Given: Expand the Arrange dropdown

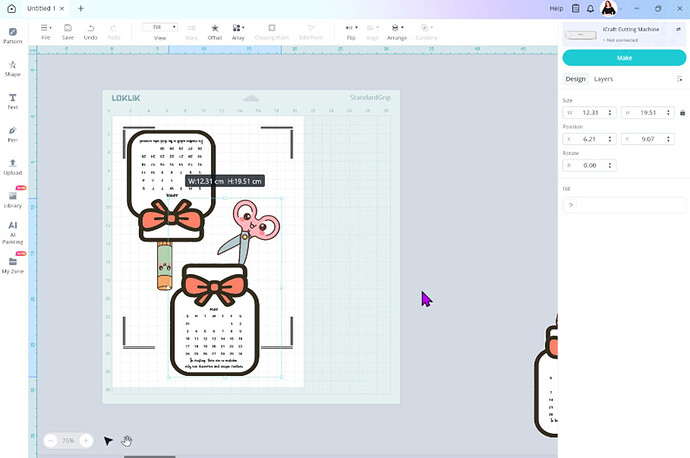Looking at the screenshot, I should coord(398,30).
